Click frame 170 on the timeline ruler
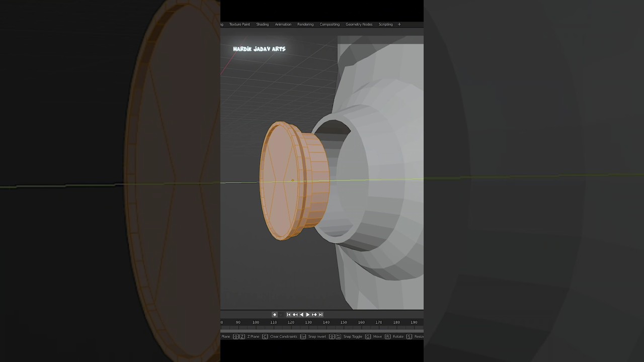Screen dimensions: 644x362 [x=379, y=322]
